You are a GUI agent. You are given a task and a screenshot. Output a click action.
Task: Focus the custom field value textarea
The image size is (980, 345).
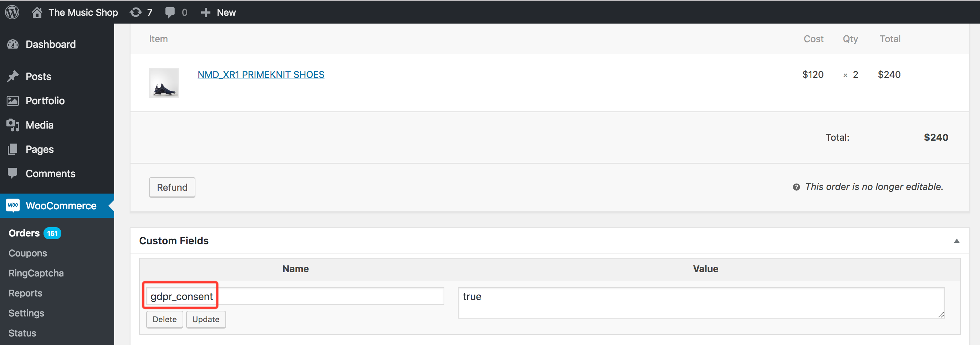pos(701,303)
